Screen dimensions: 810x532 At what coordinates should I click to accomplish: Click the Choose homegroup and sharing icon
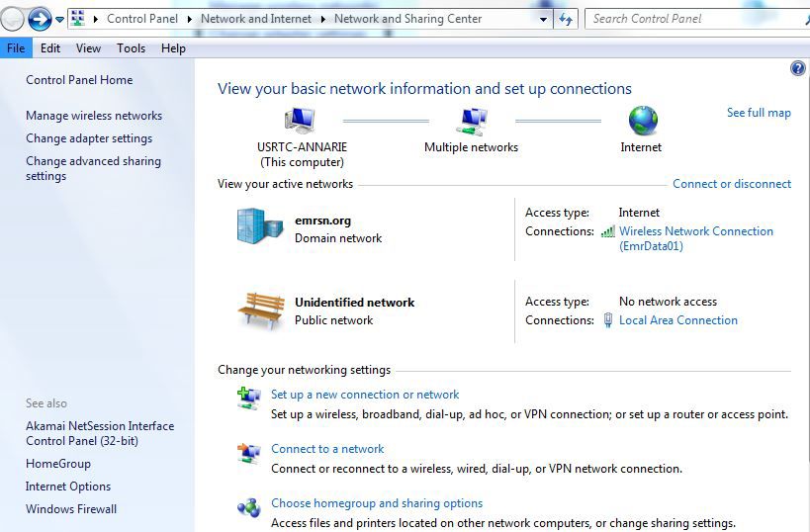point(248,508)
